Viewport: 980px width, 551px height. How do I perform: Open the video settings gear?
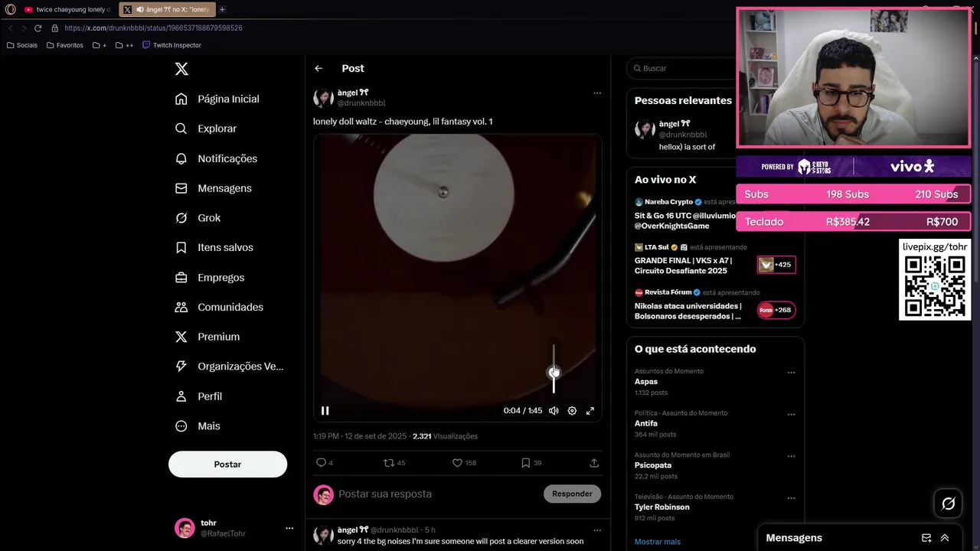coord(572,411)
